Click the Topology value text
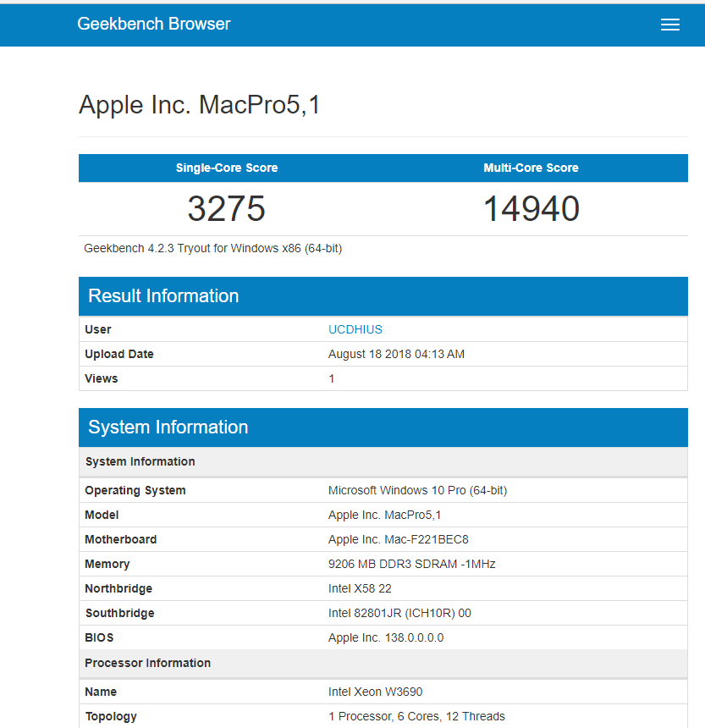The width and height of the screenshot is (705, 728). [x=416, y=716]
